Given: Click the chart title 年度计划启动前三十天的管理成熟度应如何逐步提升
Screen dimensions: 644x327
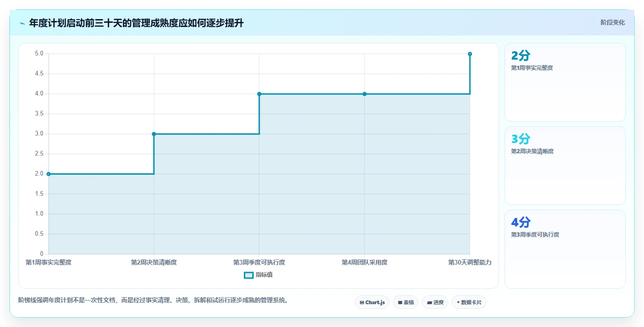Looking at the screenshot, I should pyautogui.click(x=136, y=23).
